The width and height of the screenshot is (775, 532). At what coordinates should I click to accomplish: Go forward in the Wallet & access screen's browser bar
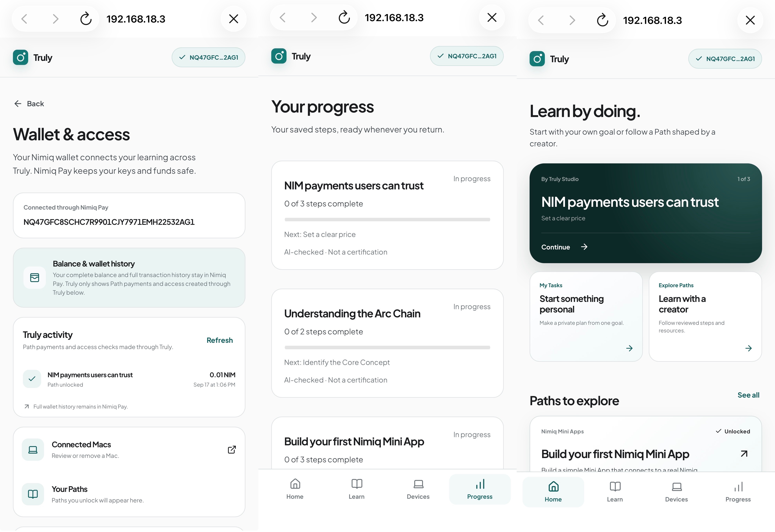[x=55, y=19]
